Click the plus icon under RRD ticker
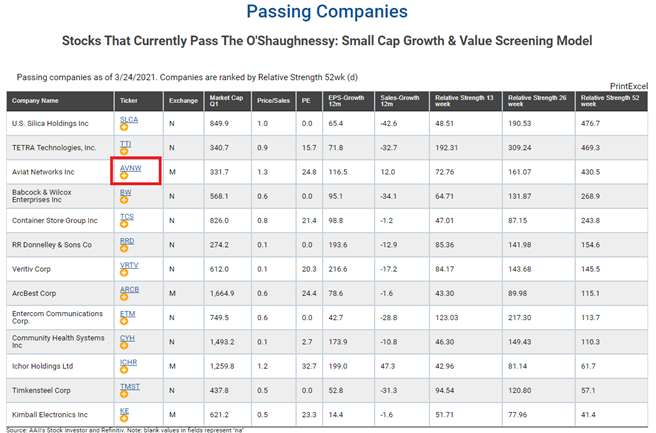The width and height of the screenshot is (656, 433). 124,249
